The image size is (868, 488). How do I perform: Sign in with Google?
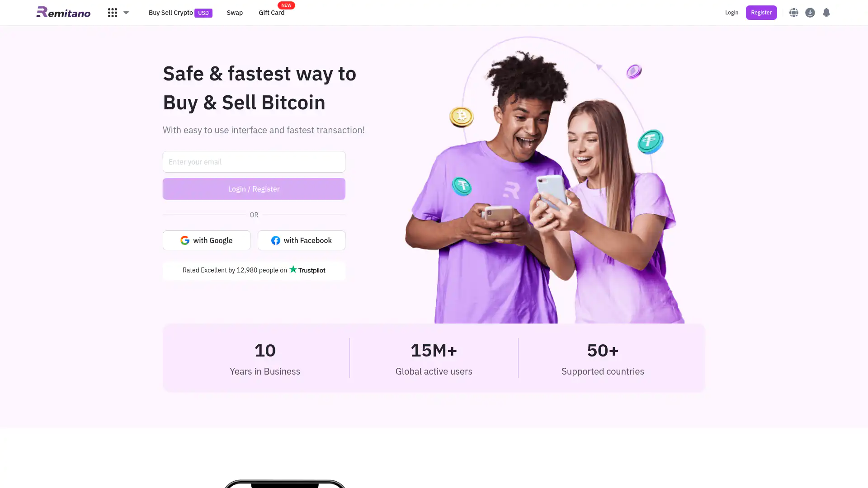point(207,240)
